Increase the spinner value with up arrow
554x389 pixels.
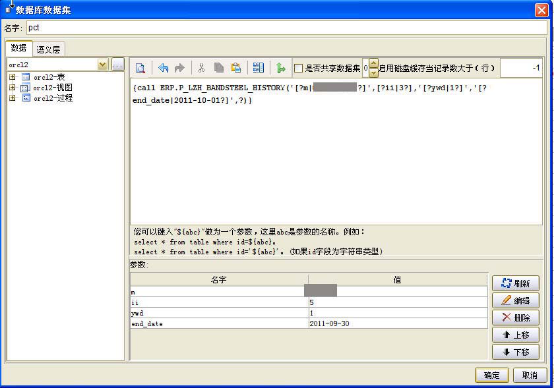point(373,64)
